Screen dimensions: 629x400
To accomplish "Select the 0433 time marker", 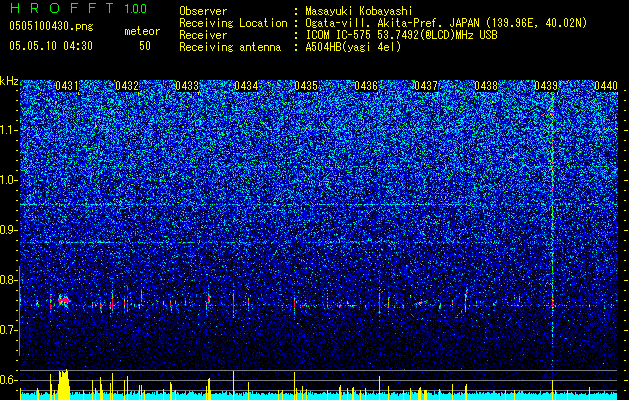I will pos(187,86).
